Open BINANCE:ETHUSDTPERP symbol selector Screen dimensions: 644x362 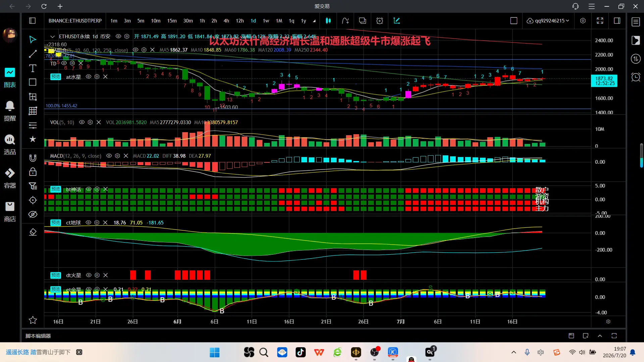(75, 21)
